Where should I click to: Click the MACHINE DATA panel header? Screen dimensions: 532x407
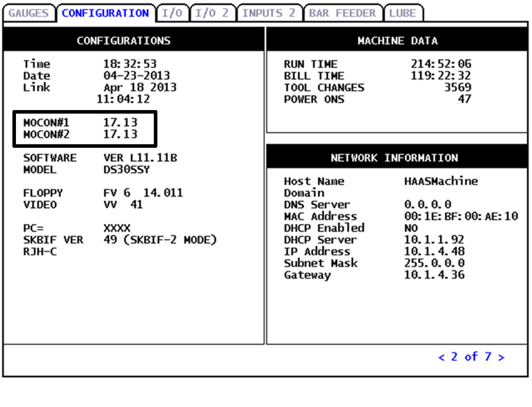pos(398,41)
